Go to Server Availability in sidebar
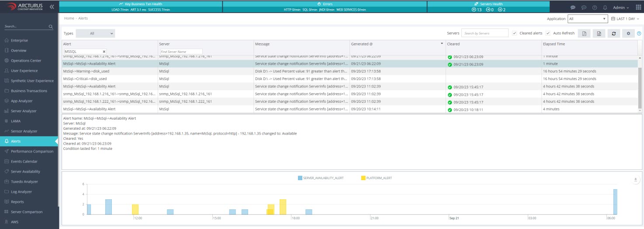The height and width of the screenshot is (229, 644). (x=25, y=172)
